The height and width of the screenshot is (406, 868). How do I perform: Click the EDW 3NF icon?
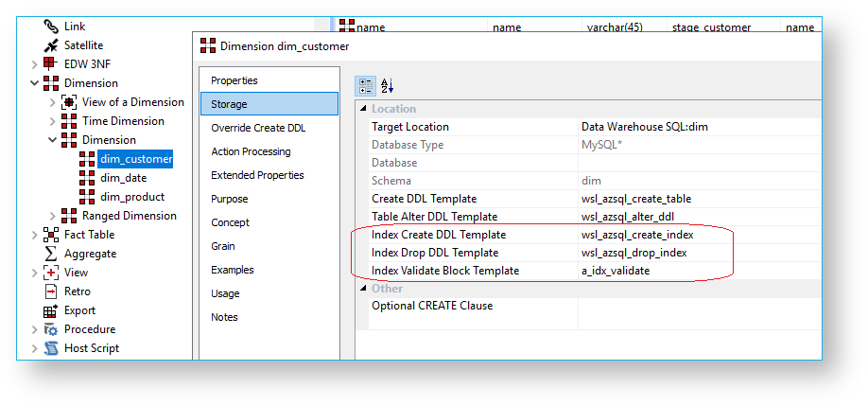51,64
